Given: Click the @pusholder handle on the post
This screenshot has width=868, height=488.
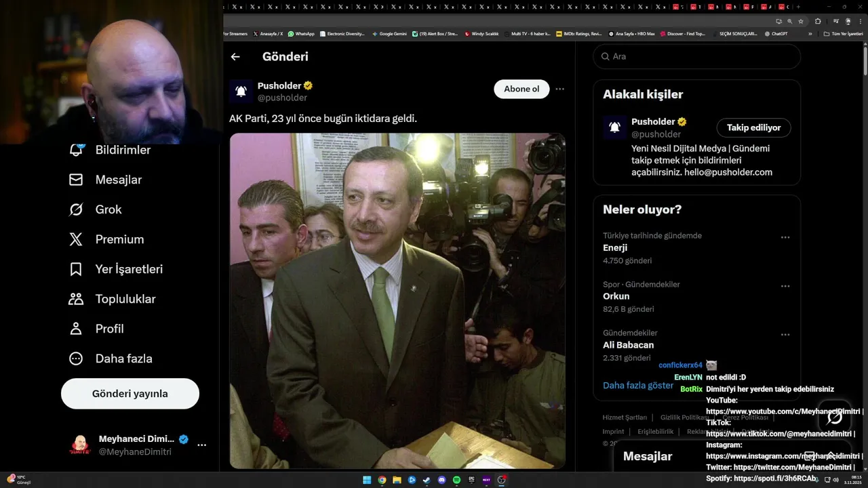Looking at the screenshot, I should (282, 98).
